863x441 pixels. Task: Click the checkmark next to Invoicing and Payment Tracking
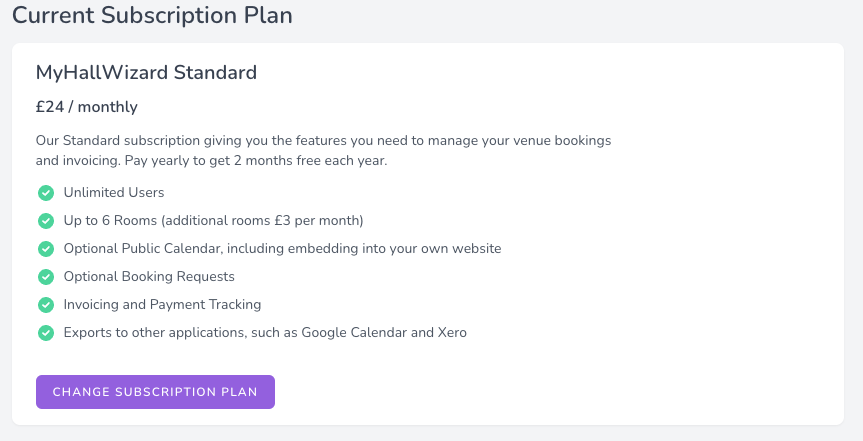coord(46,305)
